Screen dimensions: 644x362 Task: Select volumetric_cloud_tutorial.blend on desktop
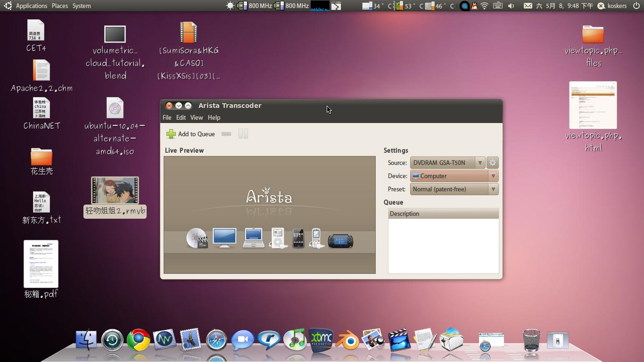[115, 53]
